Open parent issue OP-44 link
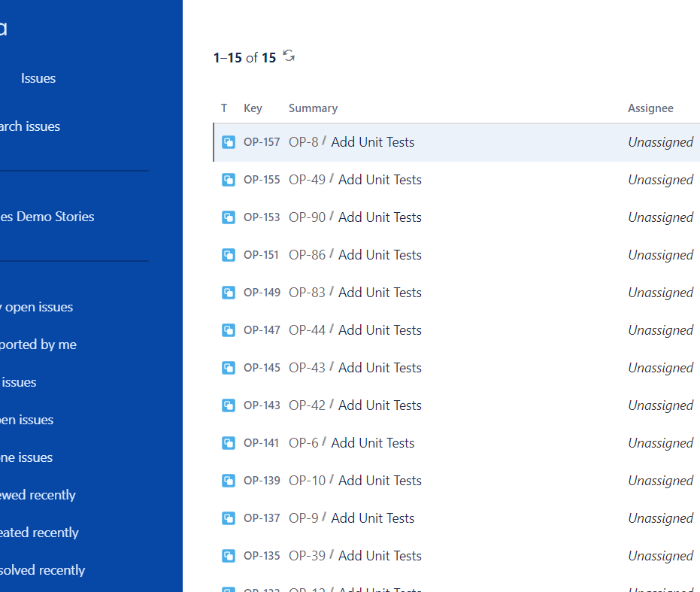 point(307,329)
